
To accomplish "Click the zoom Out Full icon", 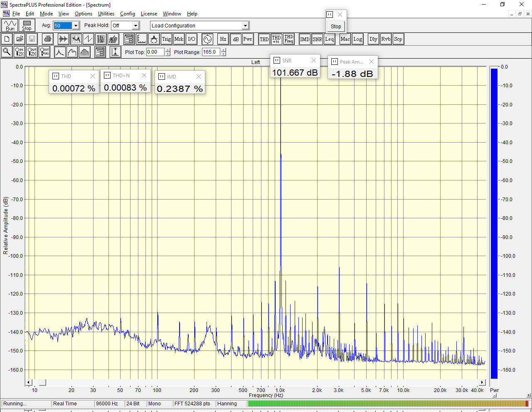I will [44, 52].
